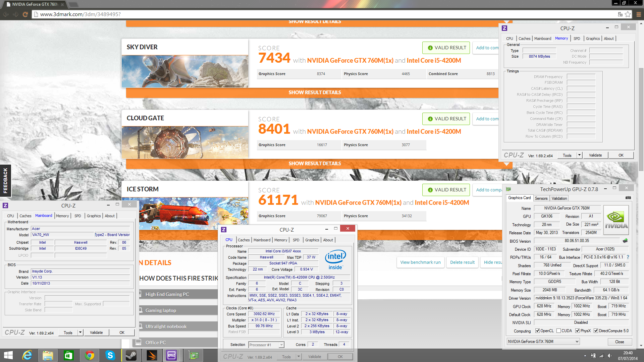The image size is (644, 362).
Task: Click the Bus Interface question mark icon
Action: [628, 257]
